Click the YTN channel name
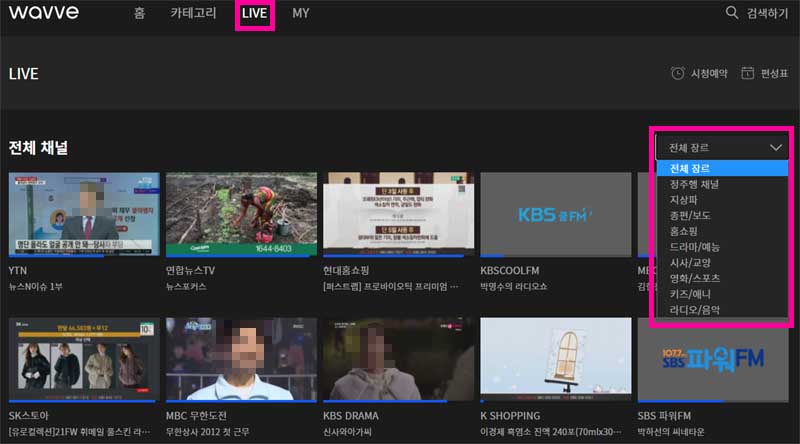Viewport: 800px width, 444px height. [x=18, y=270]
